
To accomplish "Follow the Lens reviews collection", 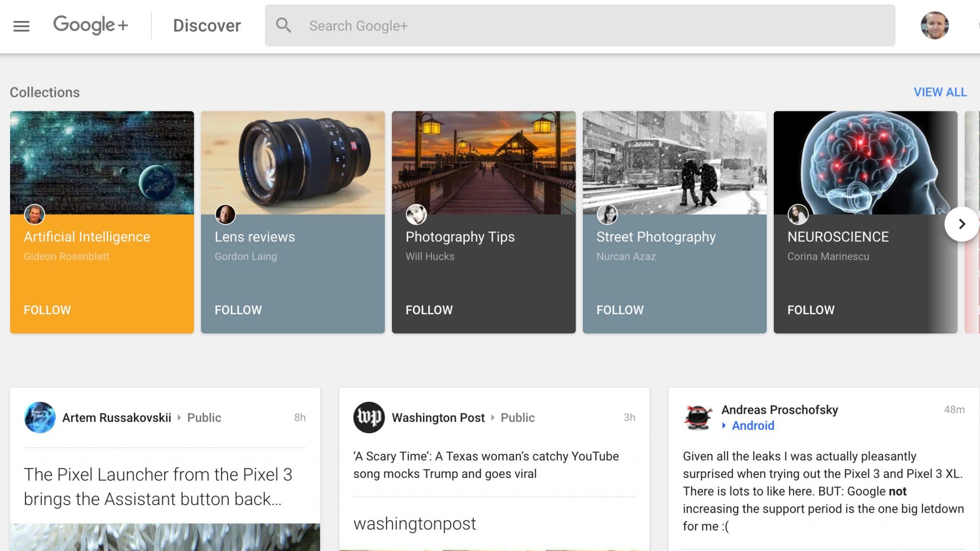I will point(238,310).
